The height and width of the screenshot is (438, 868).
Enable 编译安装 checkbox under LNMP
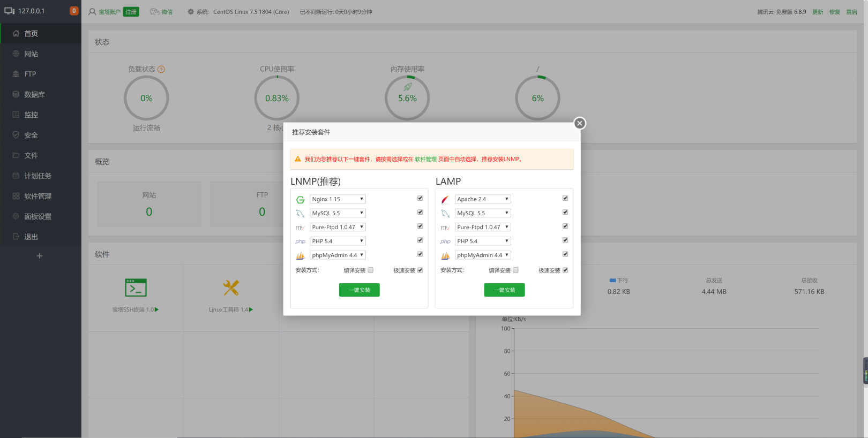(x=370, y=270)
